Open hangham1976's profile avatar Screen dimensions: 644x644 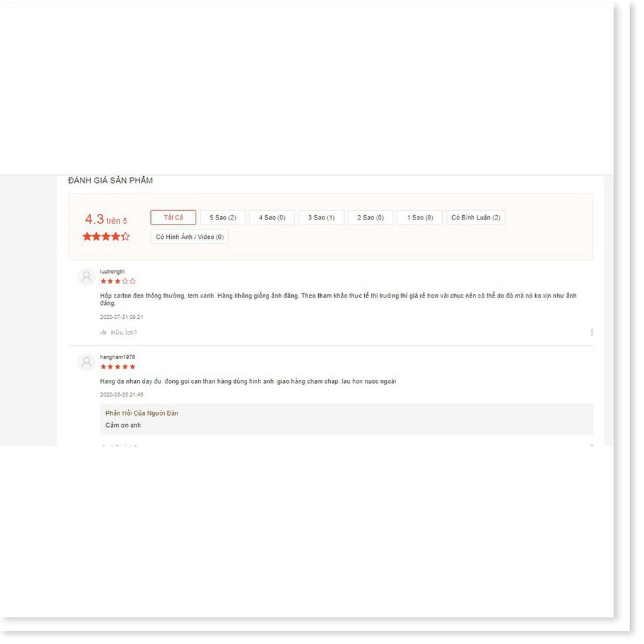(87, 362)
